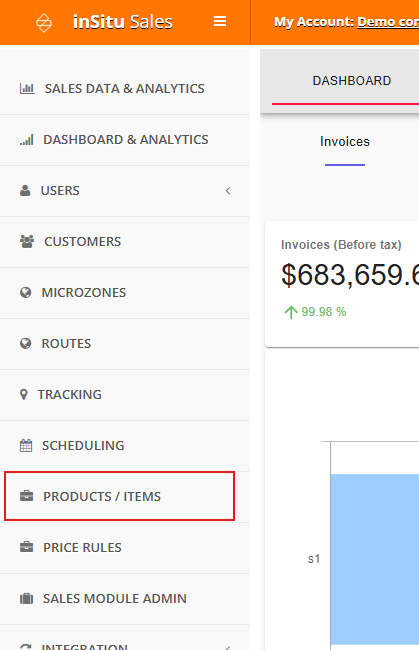Viewport: 419px width, 650px height.
Task: Click the Dashboard & Analytics signal bars icon
Action: (27, 140)
